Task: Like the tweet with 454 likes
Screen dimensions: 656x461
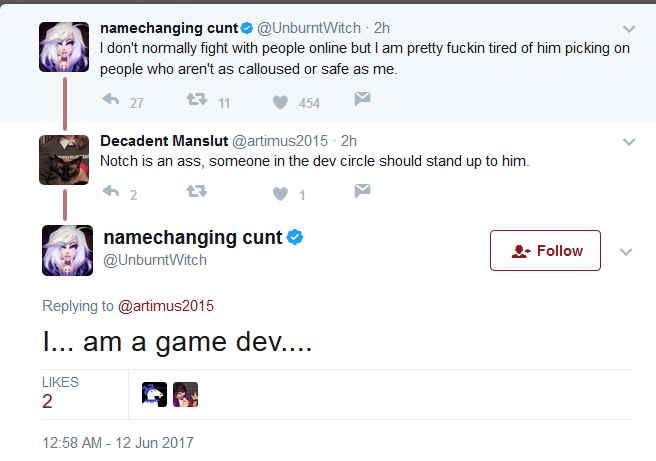Action: [x=280, y=102]
